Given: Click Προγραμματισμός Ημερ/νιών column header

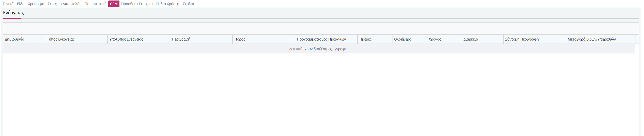Looking at the screenshot, I should [x=321, y=39].
